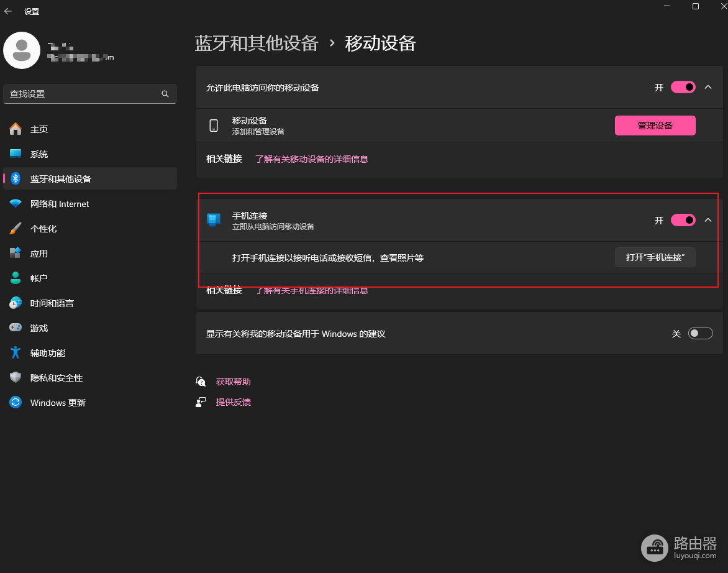Click the 管理设备 button
The image size is (728, 573).
(655, 126)
